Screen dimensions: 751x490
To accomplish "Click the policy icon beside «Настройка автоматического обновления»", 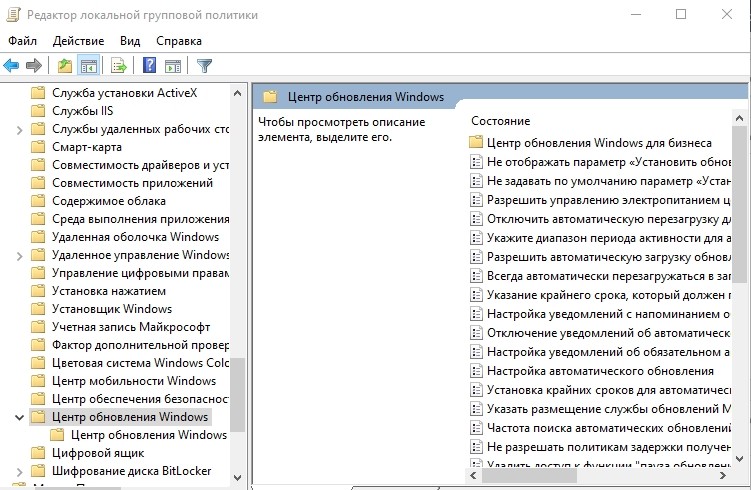I will 476,371.
